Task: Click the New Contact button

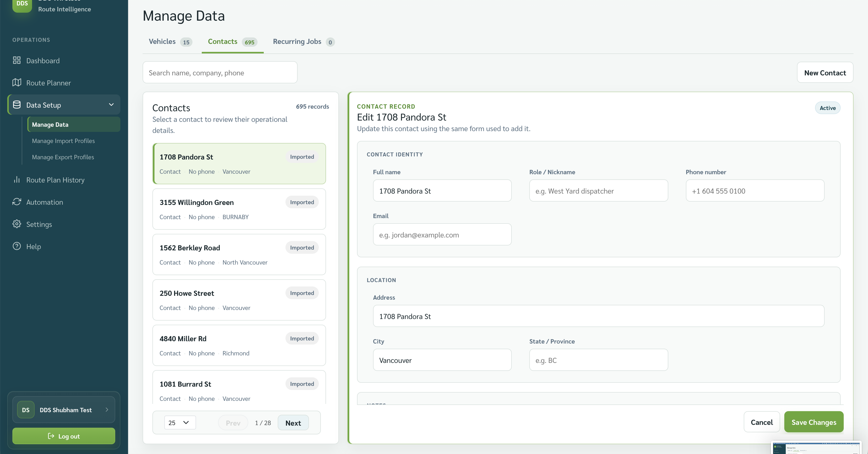Action: coord(825,72)
